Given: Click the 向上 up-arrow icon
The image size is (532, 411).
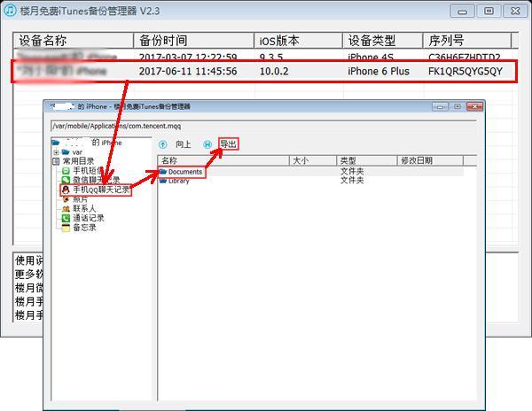Looking at the screenshot, I should (x=163, y=143).
